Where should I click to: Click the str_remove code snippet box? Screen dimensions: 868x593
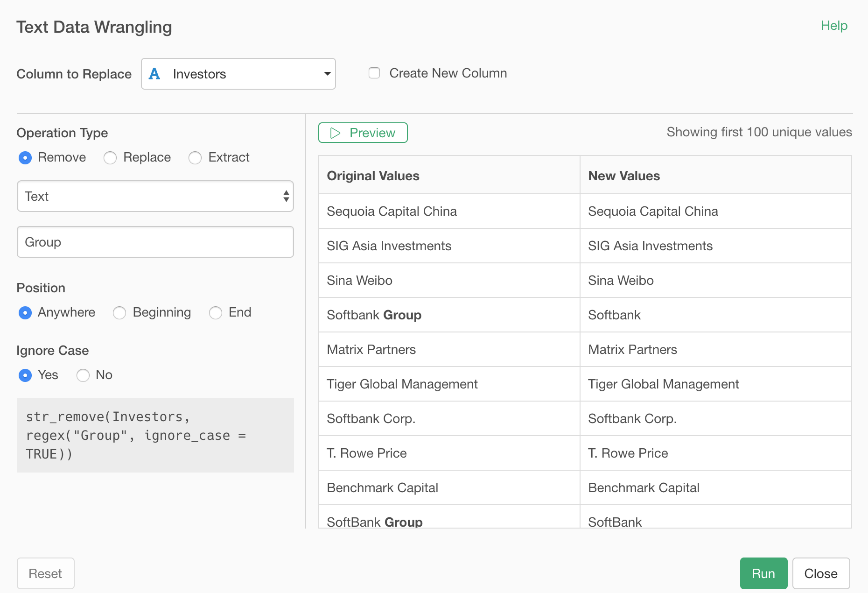tap(155, 435)
